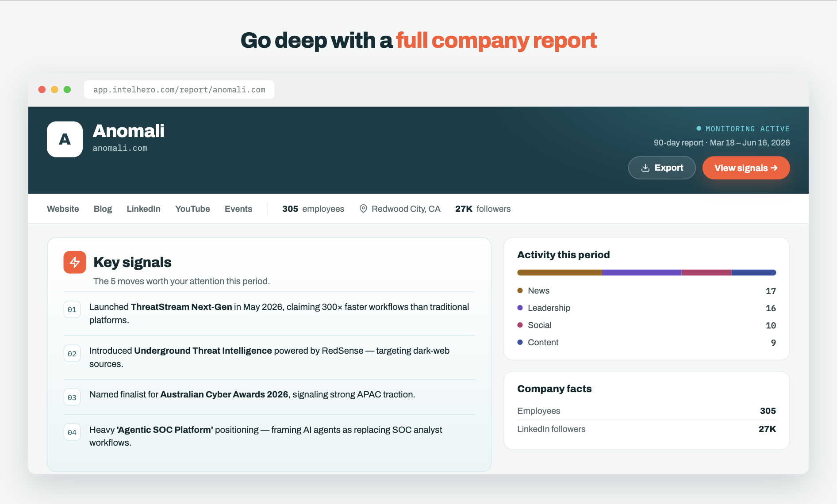
Task: Click the LinkedIn followers row in Company facts
Action: 647,429
